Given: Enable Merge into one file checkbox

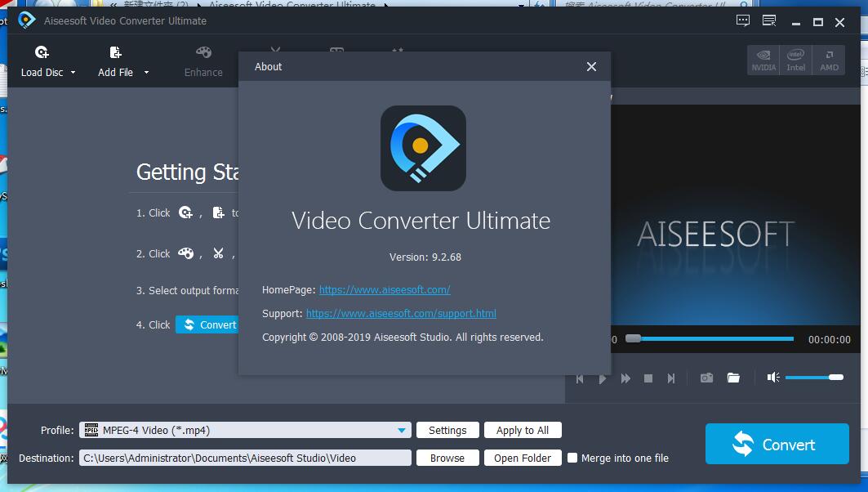Looking at the screenshot, I should pyautogui.click(x=572, y=458).
